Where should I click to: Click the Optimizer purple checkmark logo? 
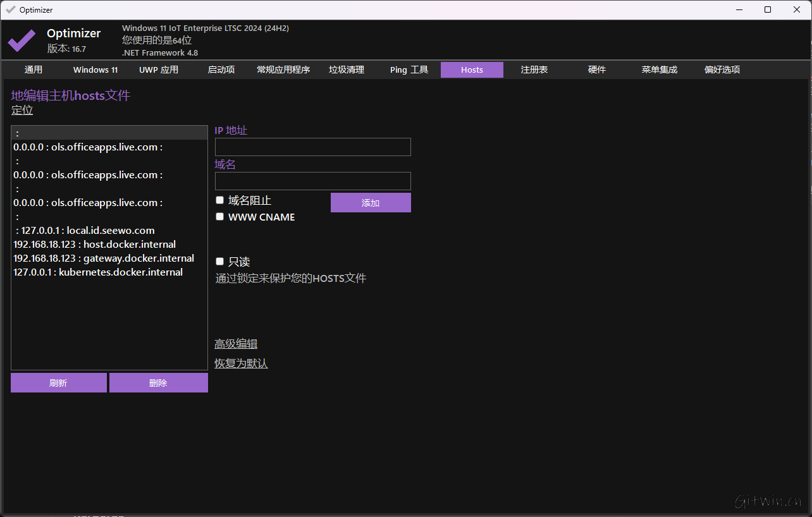[x=22, y=40]
